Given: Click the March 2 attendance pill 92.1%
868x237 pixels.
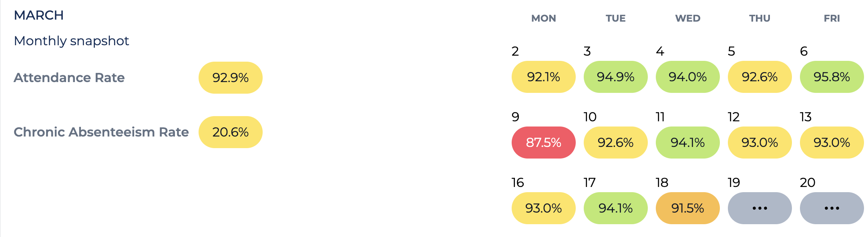Looking at the screenshot, I should pos(543,77).
